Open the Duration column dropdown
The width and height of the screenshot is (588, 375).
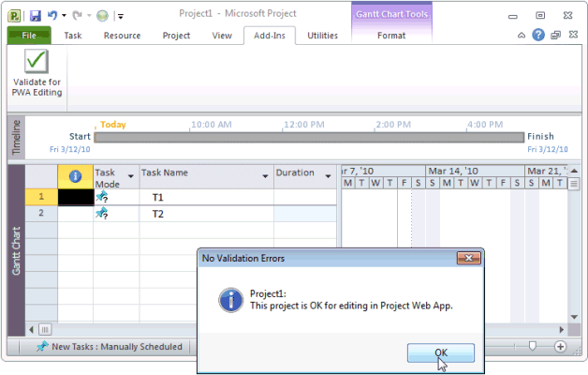coord(328,176)
